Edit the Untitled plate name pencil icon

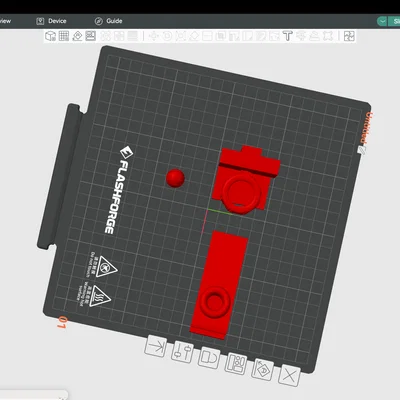(361, 150)
